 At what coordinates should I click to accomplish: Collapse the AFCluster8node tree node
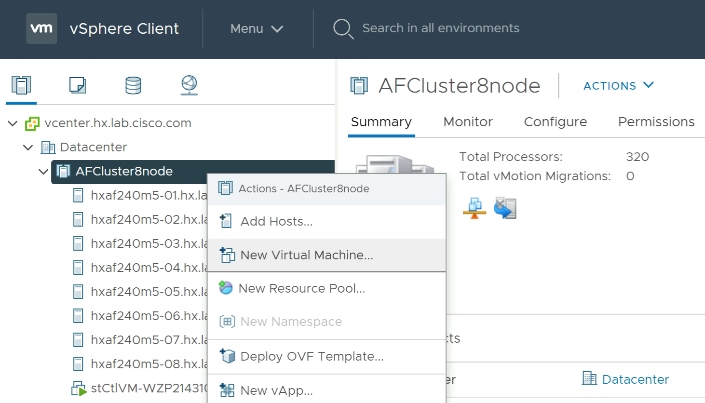pyautogui.click(x=44, y=171)
